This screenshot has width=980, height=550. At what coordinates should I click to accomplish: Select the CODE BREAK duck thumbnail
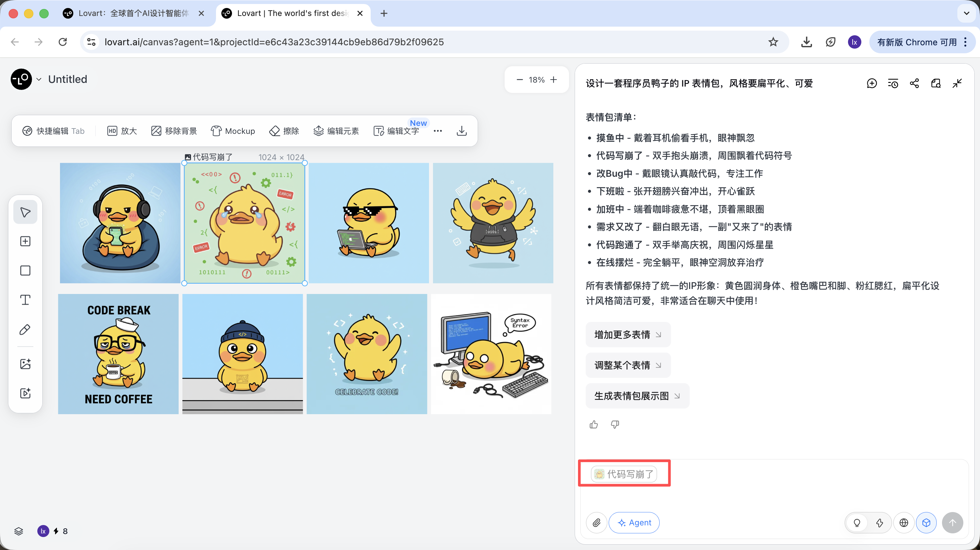click(118, 354)
